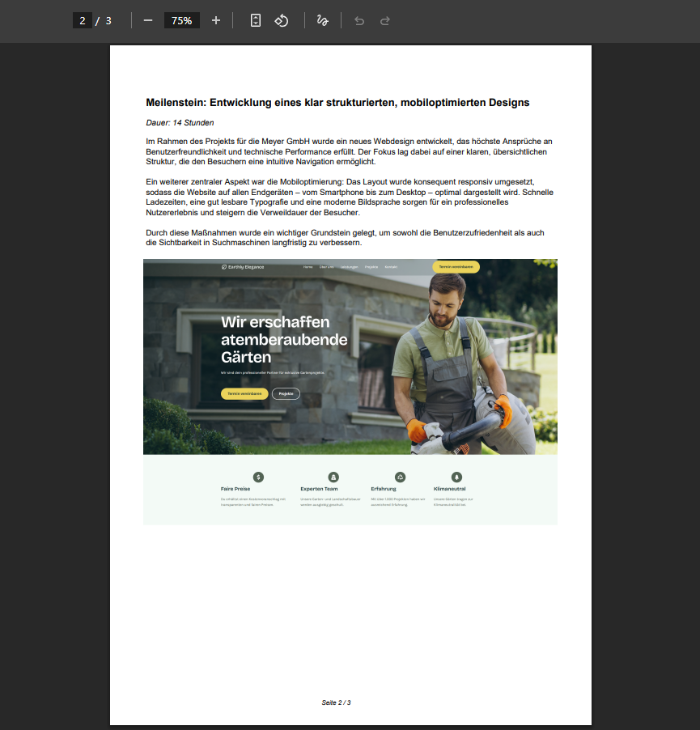Zoom out using the minus button
This screenshot has height=730, width=700.
148,20
